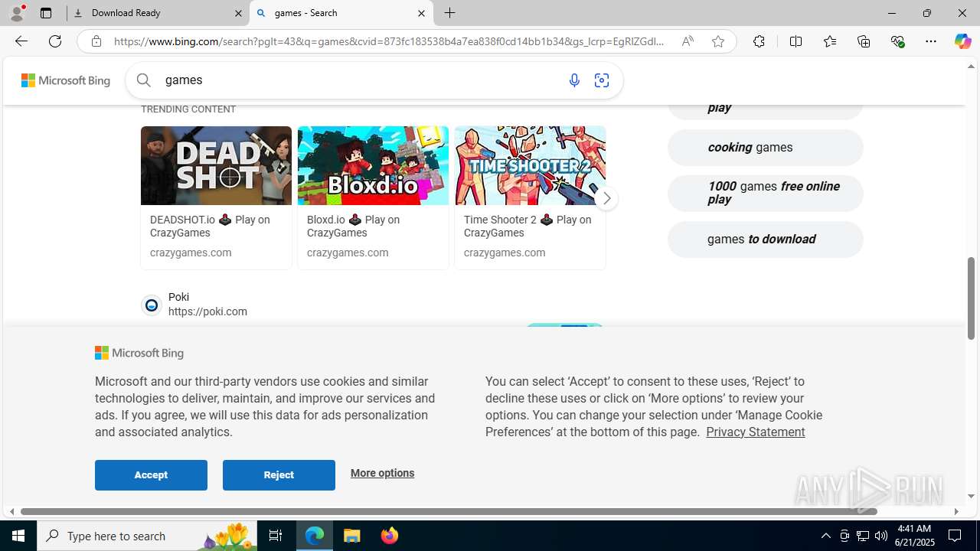Select games to download suggestion
This screenshot has height=551, width=980.
pos(765,240)
